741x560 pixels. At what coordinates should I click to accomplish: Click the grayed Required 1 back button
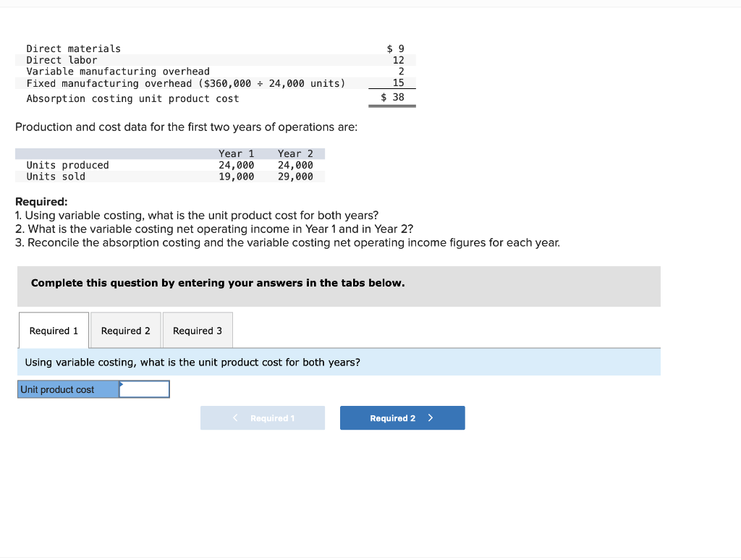262,417
